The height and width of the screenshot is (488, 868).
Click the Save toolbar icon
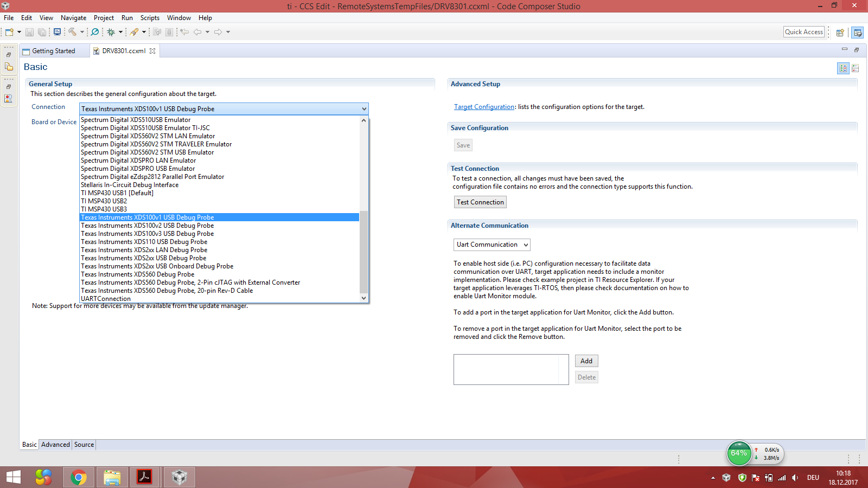30,32
